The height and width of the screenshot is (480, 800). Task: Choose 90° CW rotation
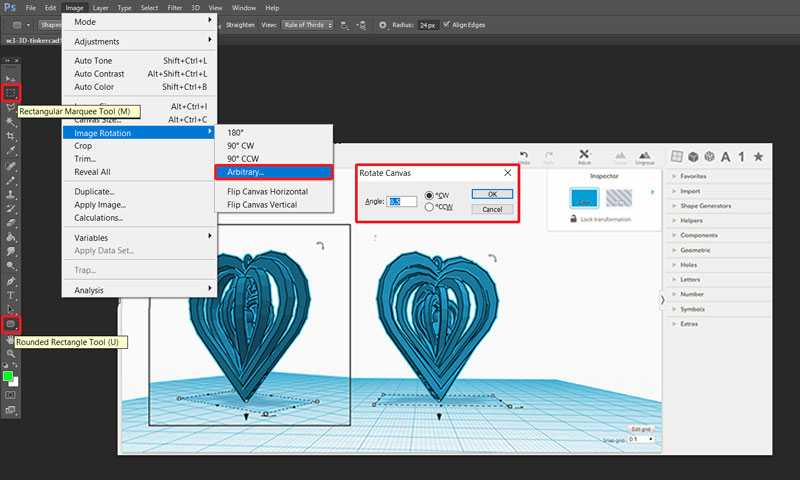coord(274,145)
